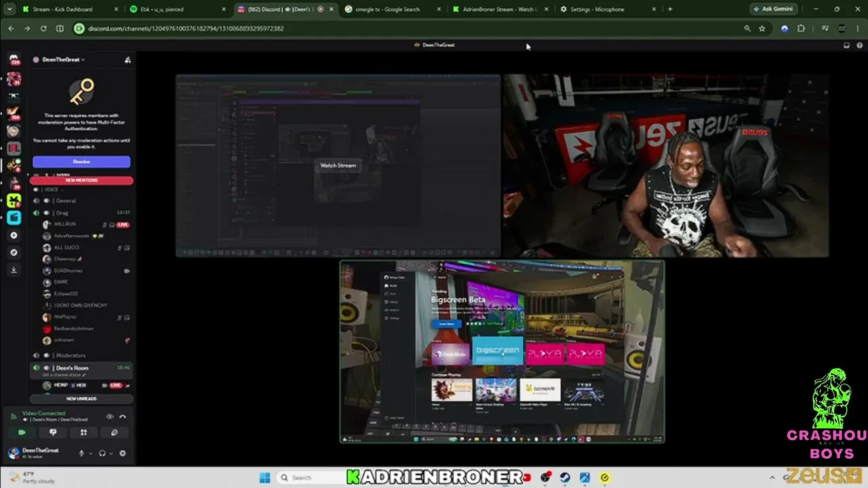Join the General voice channel
This screenshot has width=868, height=488.
(81, 201)
